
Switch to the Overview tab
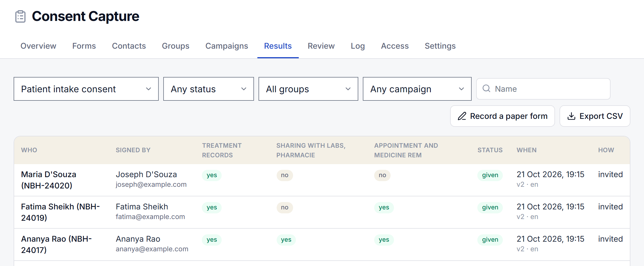click(x=38, y=46)
